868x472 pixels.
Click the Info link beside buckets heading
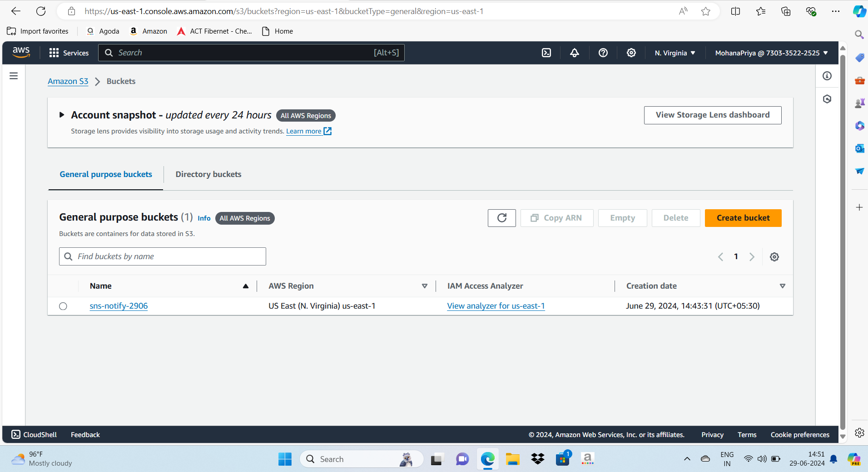pos(204,218)
